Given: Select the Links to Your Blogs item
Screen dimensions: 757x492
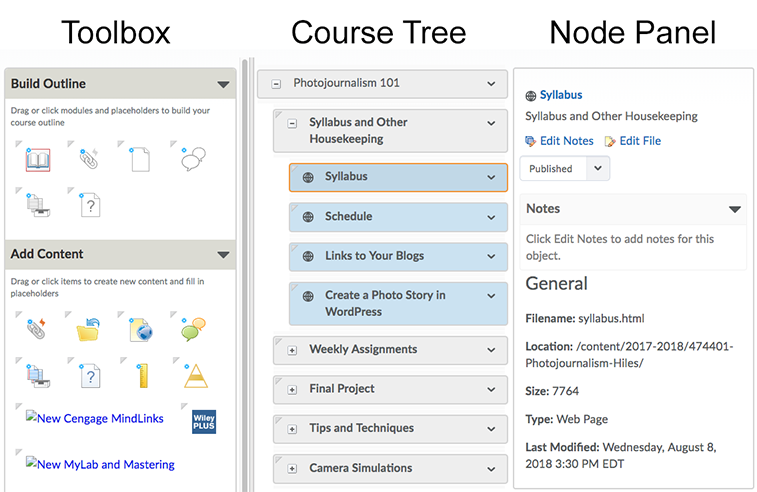Looking at the screenshot, I should pyautogui.click(x=374, y=256).
